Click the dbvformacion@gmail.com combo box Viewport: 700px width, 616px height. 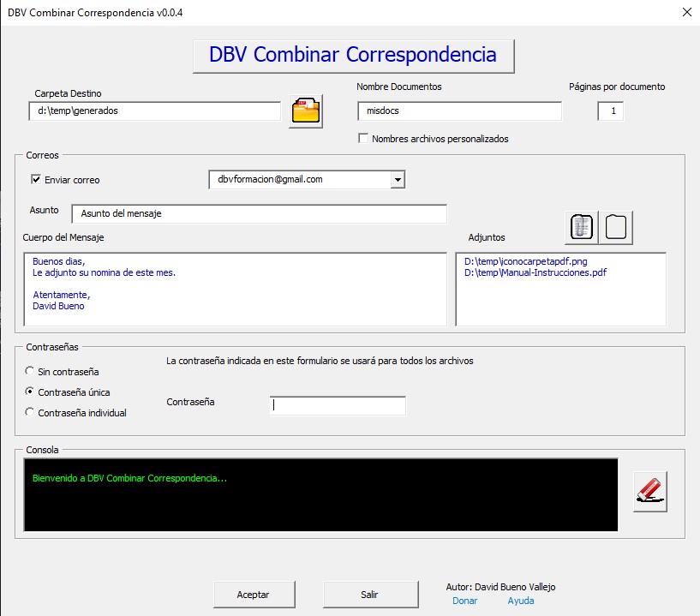(x=307, y=179)
